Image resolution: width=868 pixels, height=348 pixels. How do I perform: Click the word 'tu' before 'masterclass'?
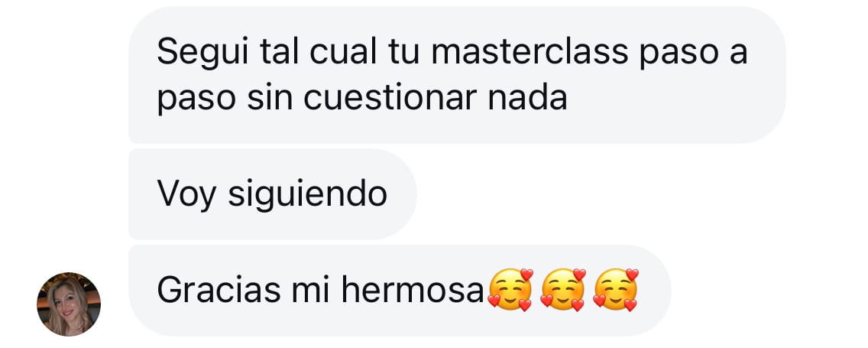[x=404, y=52]
